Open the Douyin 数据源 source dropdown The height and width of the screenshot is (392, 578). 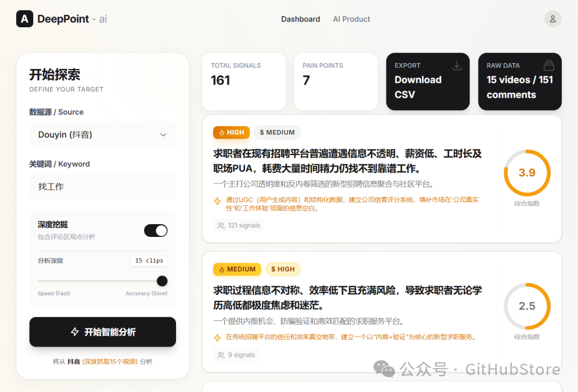coord(102,135)
